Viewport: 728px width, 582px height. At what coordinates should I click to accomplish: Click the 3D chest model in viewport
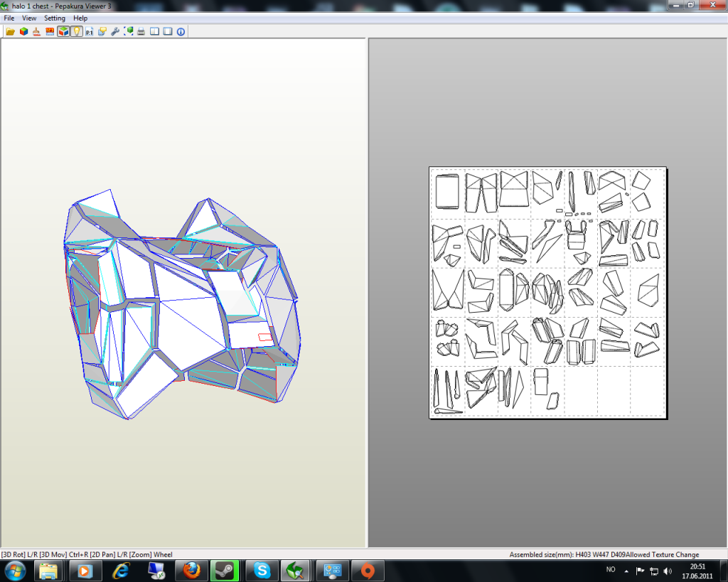click(182, 304)
